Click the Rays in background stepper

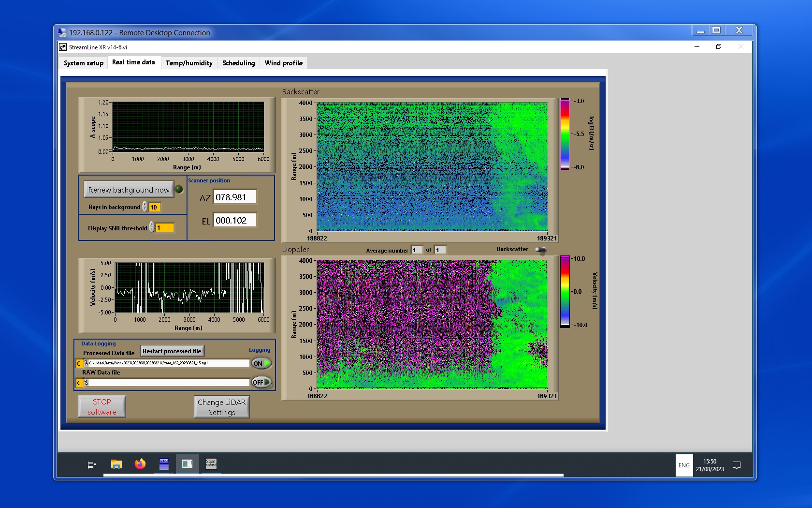click(145, 207)
